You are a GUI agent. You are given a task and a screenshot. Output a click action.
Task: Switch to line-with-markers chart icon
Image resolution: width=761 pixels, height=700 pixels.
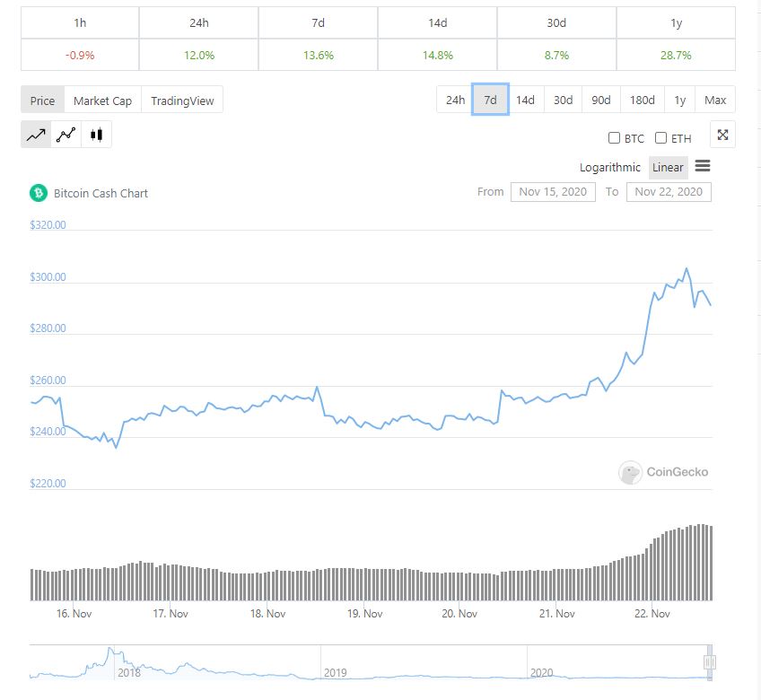click(x=66, y=135)
